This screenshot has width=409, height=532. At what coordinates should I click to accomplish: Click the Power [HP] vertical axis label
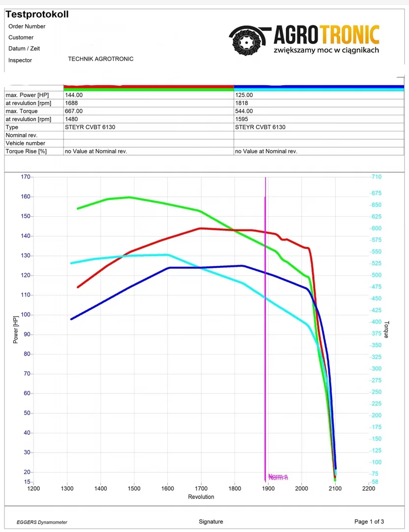(x=16, y=329)
